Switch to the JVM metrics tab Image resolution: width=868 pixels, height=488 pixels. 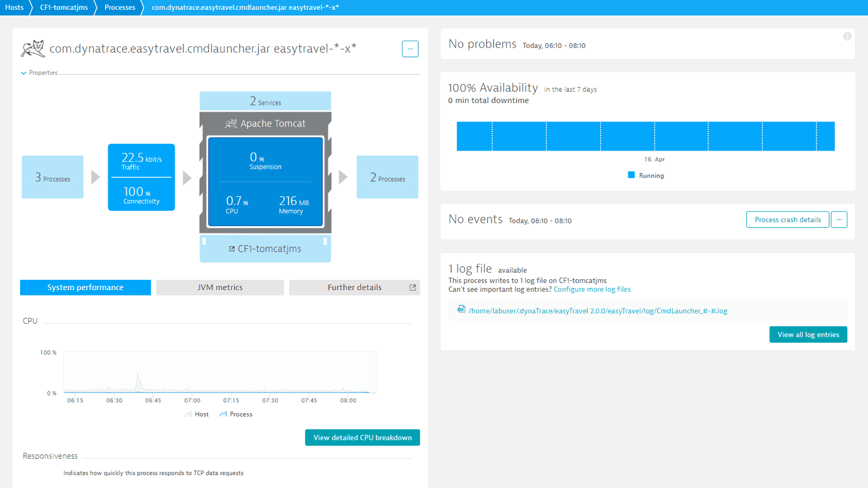point(220,287)
